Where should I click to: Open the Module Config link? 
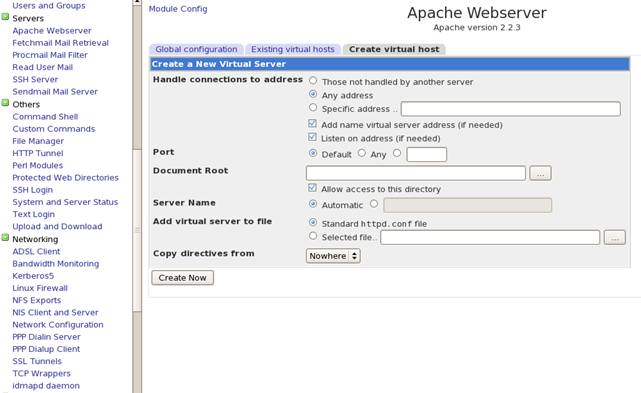point(178,9)
